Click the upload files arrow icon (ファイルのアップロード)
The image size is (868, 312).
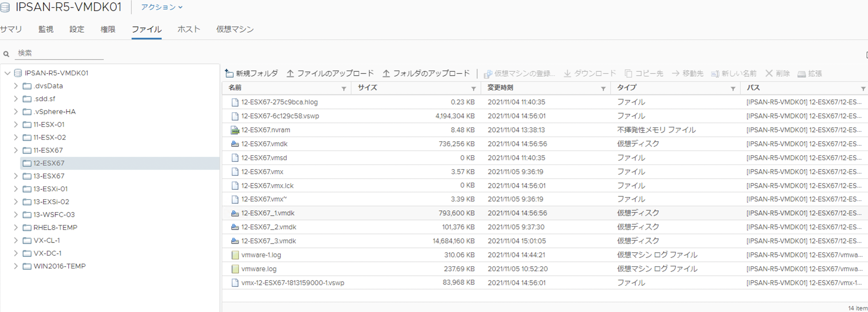click(x=290, y=74)
